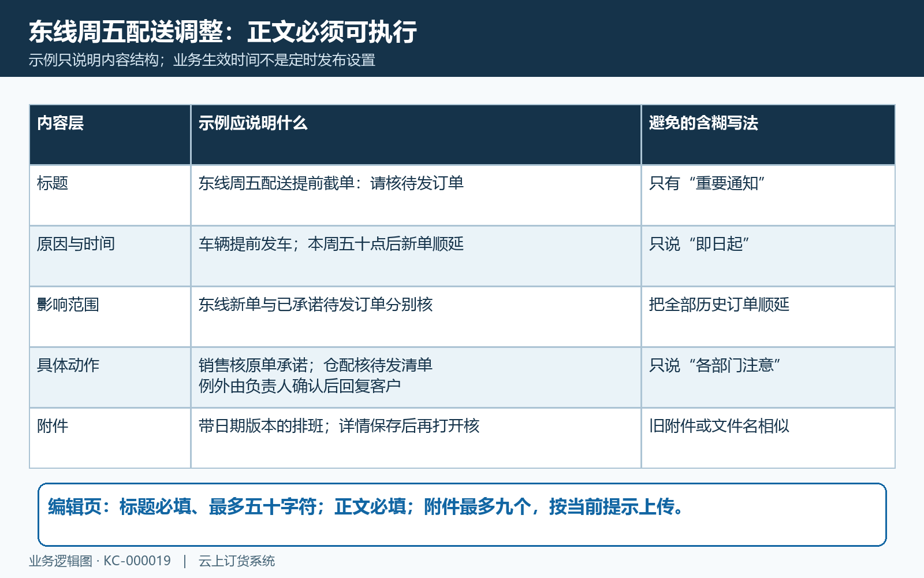
Task: Click the slide title 东线周五配送调整：正文必须可执行
Action: pyautogui.click(x=223, y=32)
